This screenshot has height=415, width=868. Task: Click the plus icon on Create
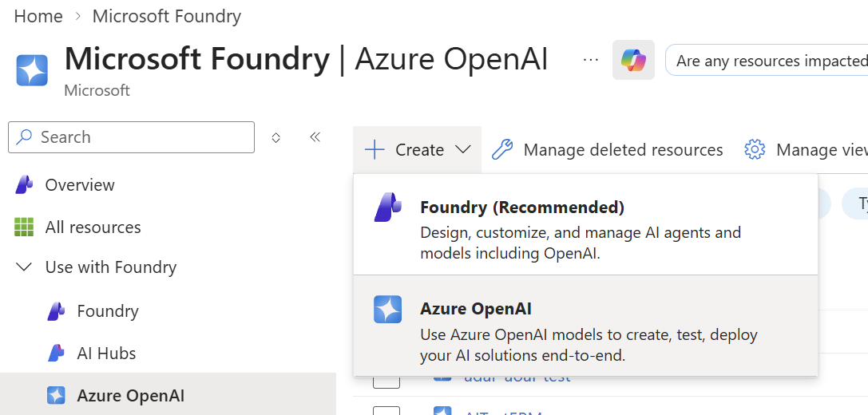(x=375, y=150)
